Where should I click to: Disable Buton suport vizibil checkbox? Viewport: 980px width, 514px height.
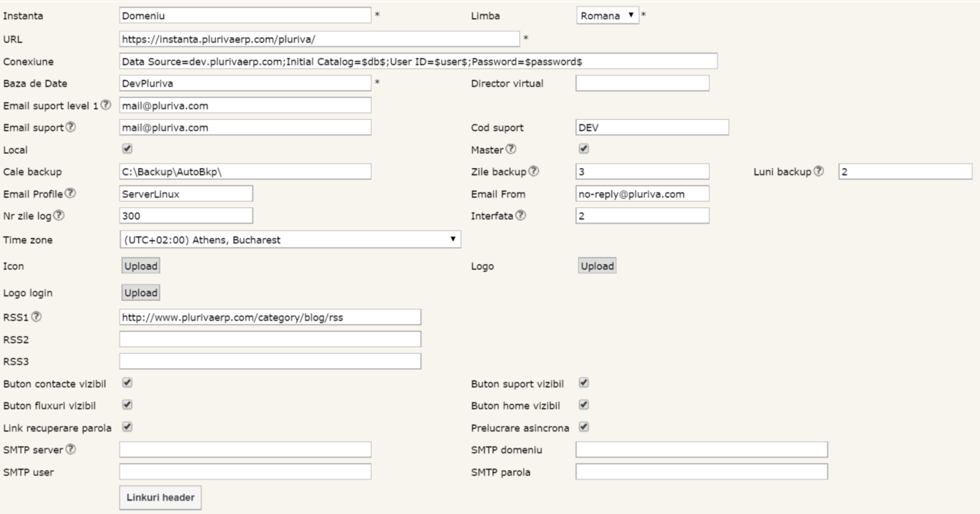[584, 383]
